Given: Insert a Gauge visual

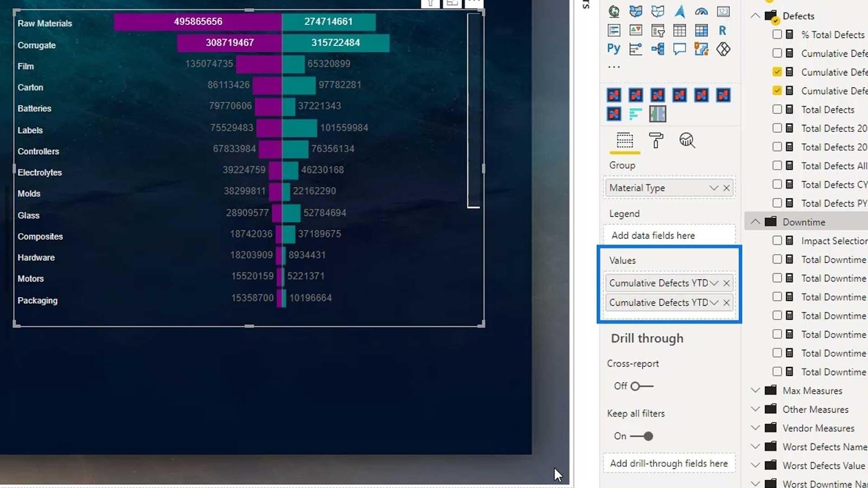Looking at the screenshot, I should [701, 11].
